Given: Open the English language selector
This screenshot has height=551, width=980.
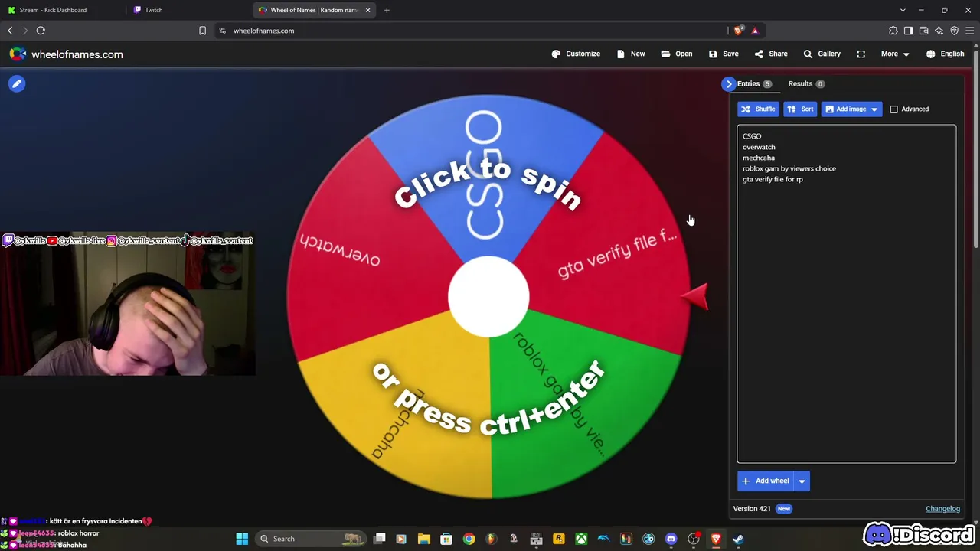Looking at the screenshot, I should (x=945, y=54).
